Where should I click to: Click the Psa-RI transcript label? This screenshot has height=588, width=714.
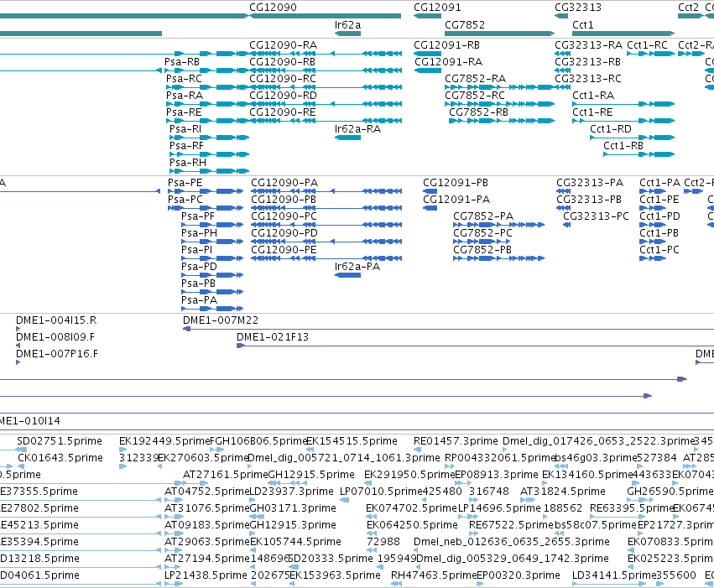185,129
